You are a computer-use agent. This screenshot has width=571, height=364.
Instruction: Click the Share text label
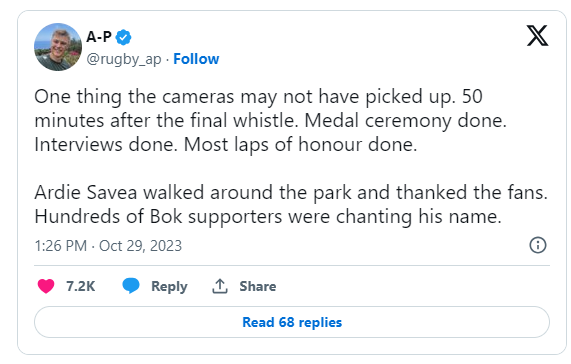(x=258, y=286)
